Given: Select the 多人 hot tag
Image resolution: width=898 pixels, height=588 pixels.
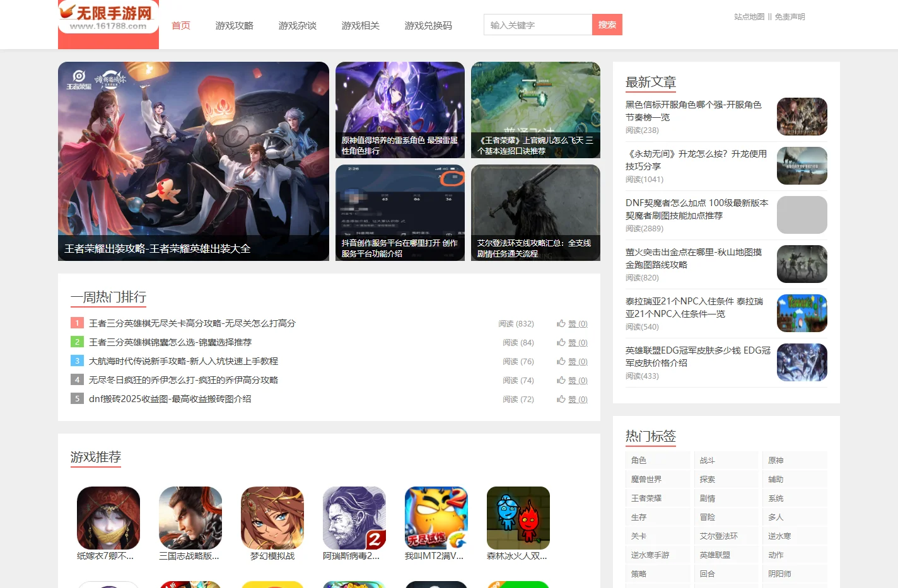Looking at the screenshot, I should tap(795, 517).
